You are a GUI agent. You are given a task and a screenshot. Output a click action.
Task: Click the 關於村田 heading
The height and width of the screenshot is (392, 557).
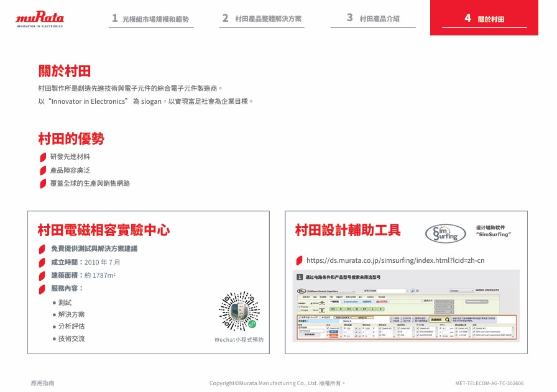(64, 71)
